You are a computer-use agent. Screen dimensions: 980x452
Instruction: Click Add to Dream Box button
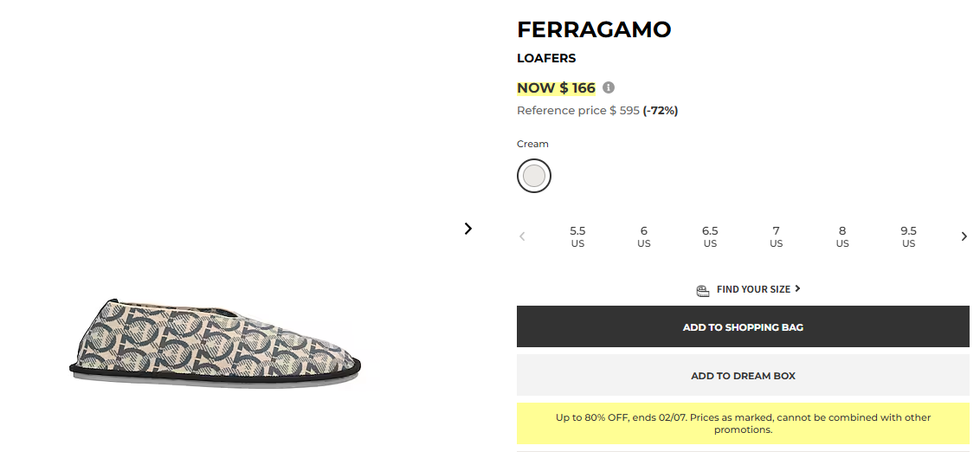743,376
